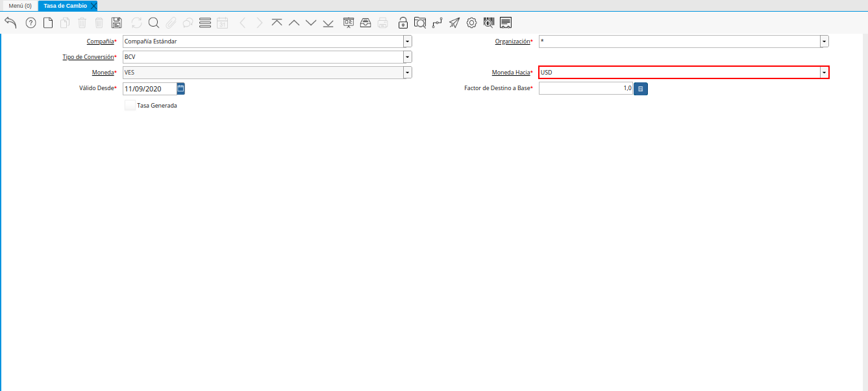
Task: Save the record with floppy disk icon
Action: (x=117, y=23)
